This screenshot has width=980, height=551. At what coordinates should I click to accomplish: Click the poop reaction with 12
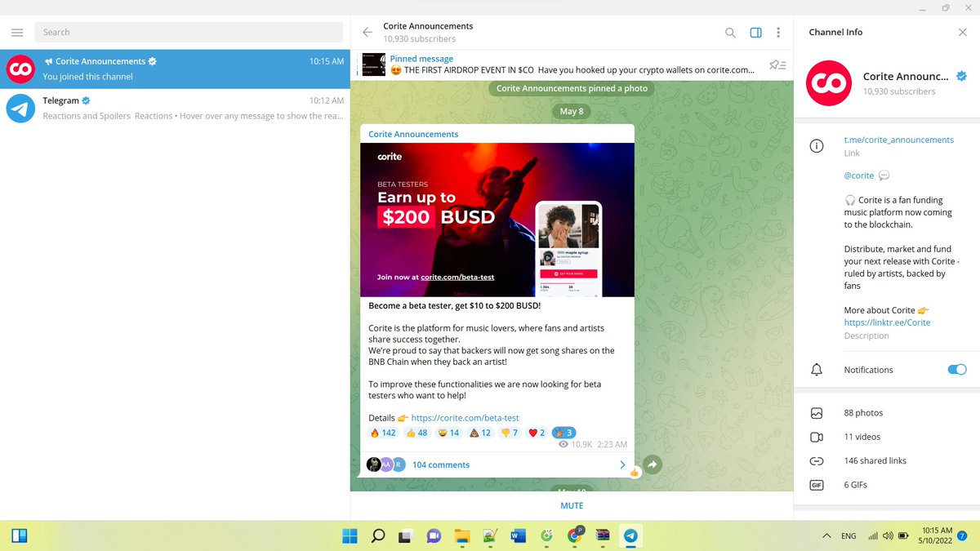click(x=480, y=433)
